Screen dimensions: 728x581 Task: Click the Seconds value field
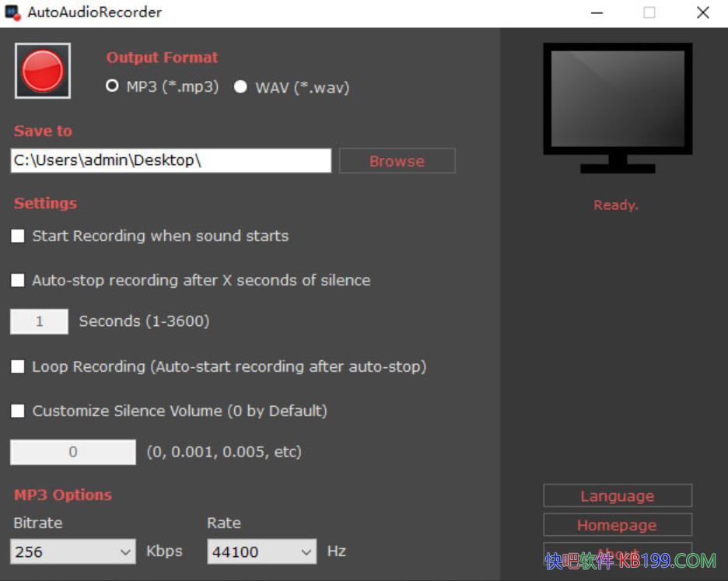pyautogui.click(x=39, y=321)
